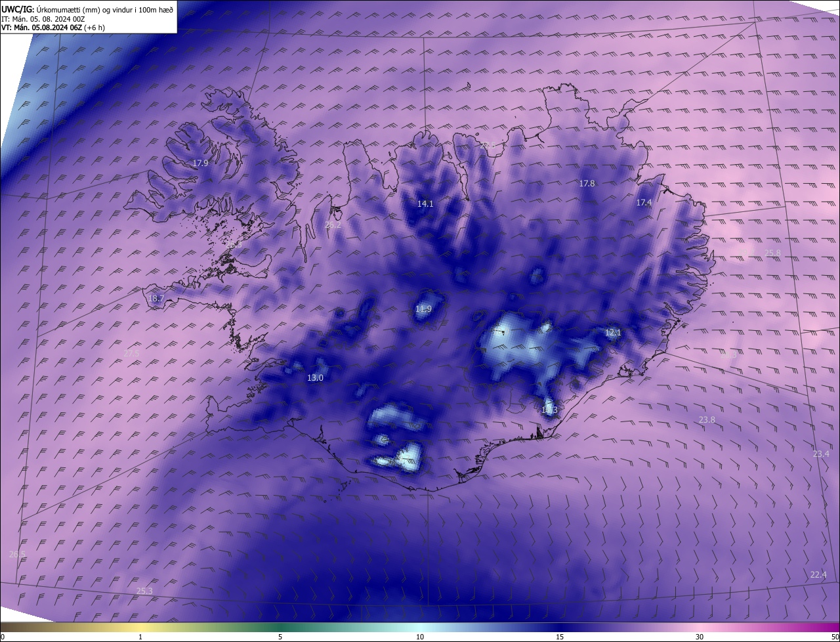
Task: Click the '10' tick on the color scale
Action: click(x=420, y=637)
